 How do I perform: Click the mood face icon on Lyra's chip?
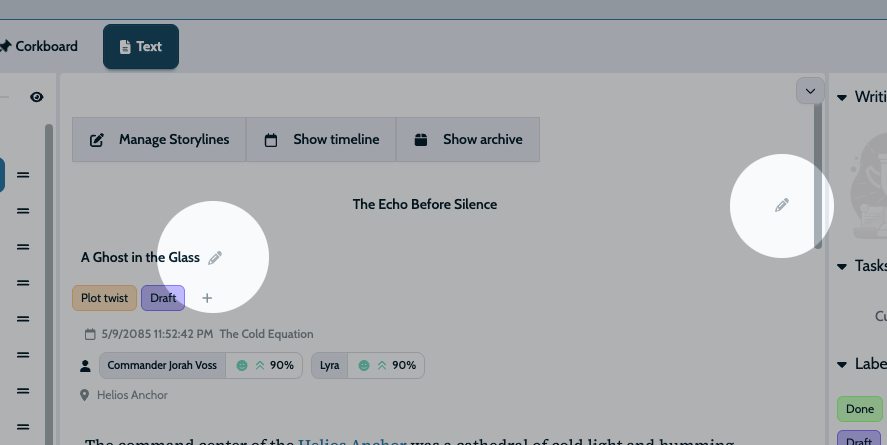pyautogui.click(x=364, y=366)
